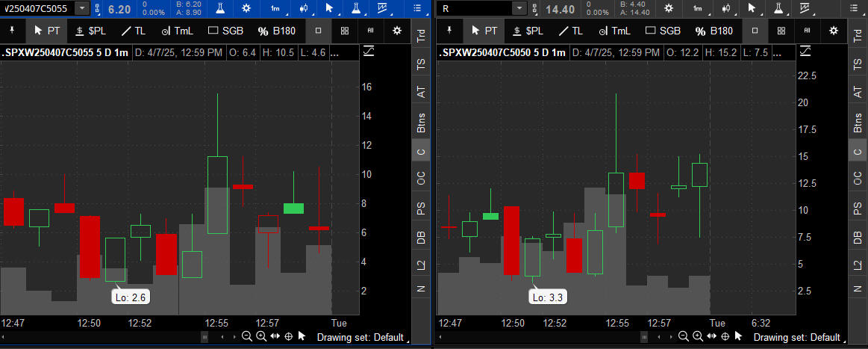Open right chart flask Studies icon
Viewport: 868px width, 349px height.
pos(779,8)
